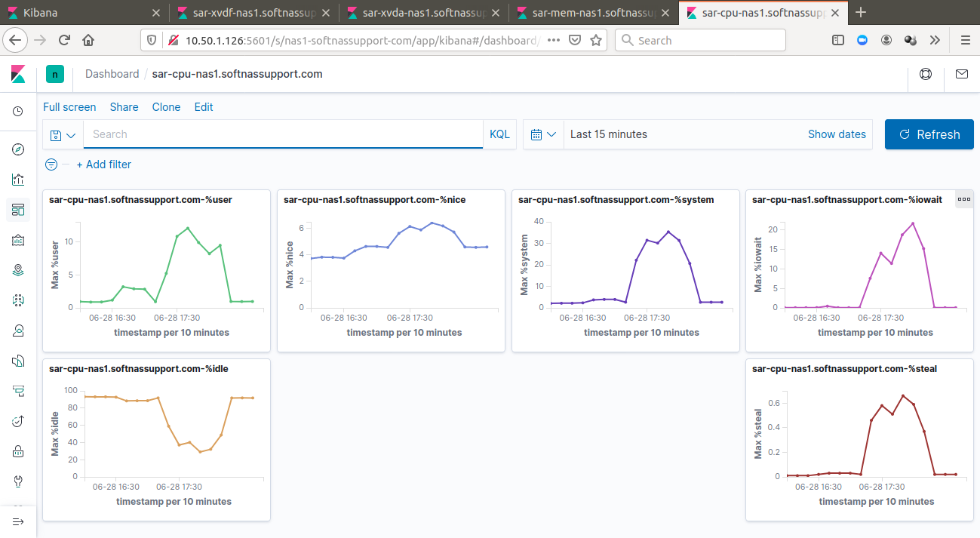
Task: Open Visualize in the side navigation
Action: click(18, 180)
